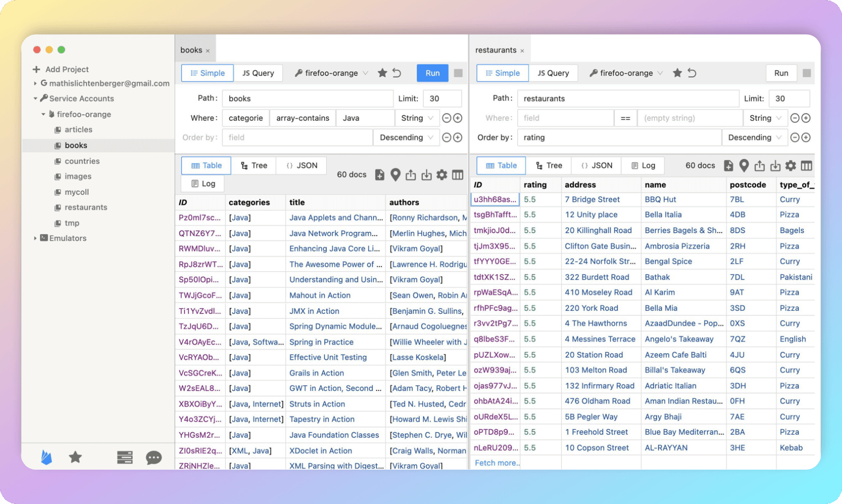Open array-contains operator dropdown
The image size is (842, 504).
tap(303, 118)
